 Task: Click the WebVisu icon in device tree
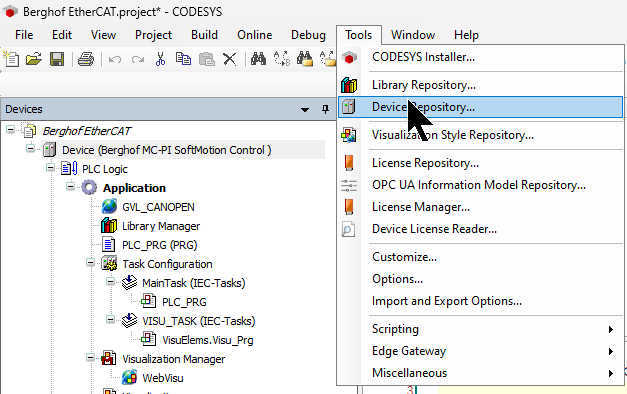click(129, 378)
